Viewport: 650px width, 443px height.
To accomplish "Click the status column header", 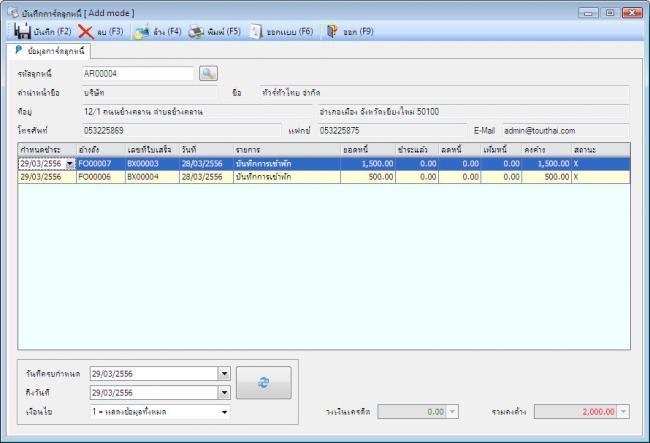I will (601, 150).
